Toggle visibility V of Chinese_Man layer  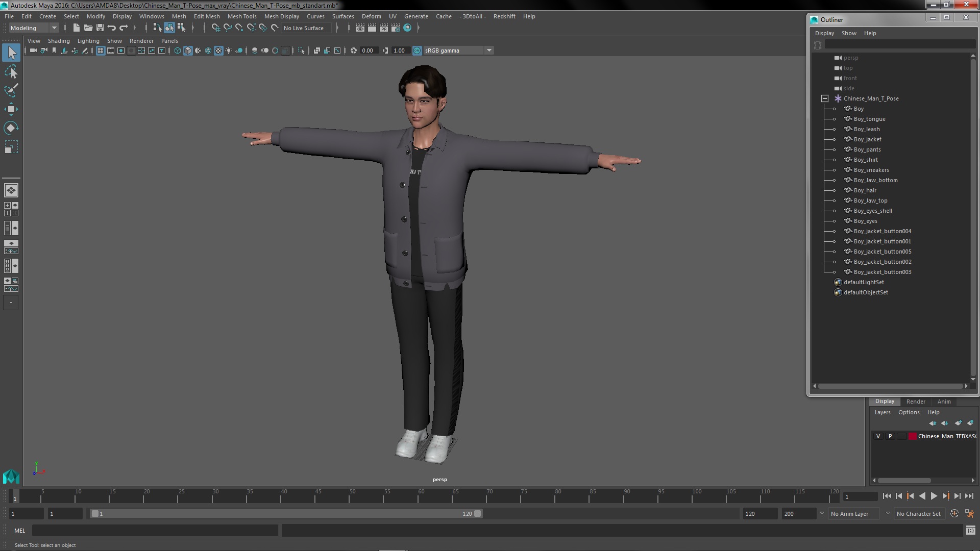point(878,436)
